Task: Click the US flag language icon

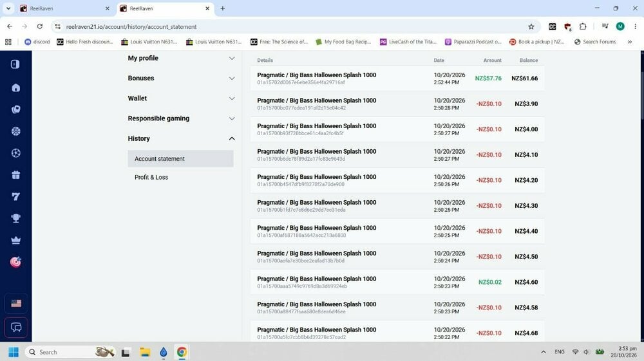Action: 16,304
